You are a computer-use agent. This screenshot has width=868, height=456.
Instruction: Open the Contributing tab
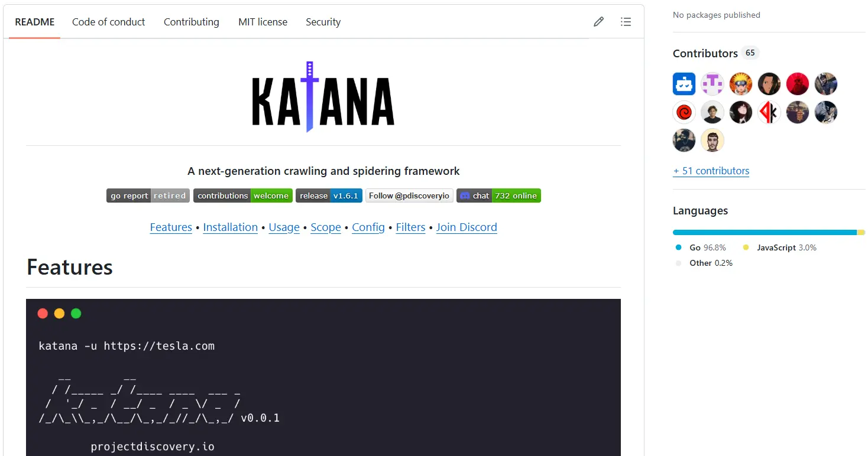192,22
